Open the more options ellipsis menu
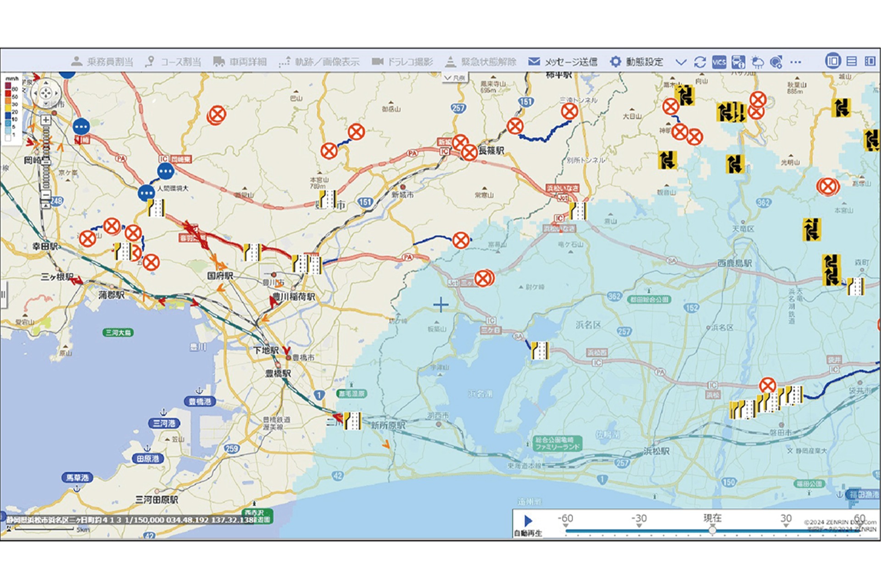Screen dimensions: 881x588 coord(796,62)
